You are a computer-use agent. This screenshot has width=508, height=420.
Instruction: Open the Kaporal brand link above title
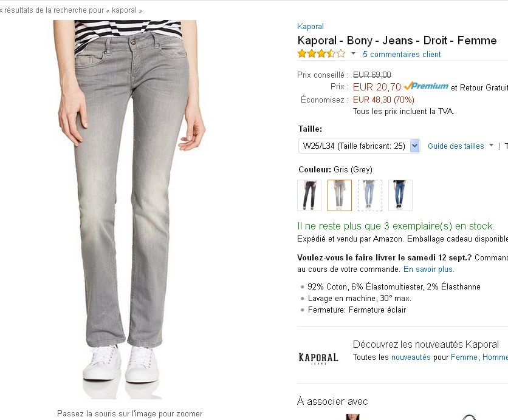[311, 27]
